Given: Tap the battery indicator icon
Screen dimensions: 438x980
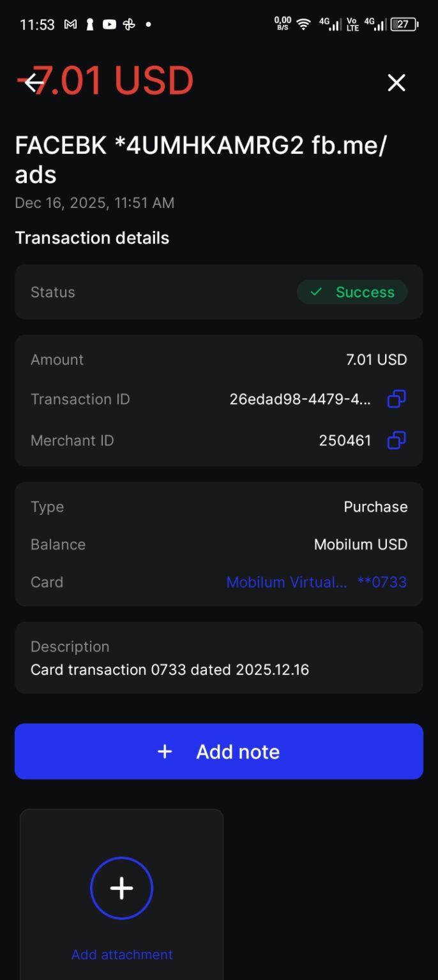Looking at the screenshot, I should point(404,24).
